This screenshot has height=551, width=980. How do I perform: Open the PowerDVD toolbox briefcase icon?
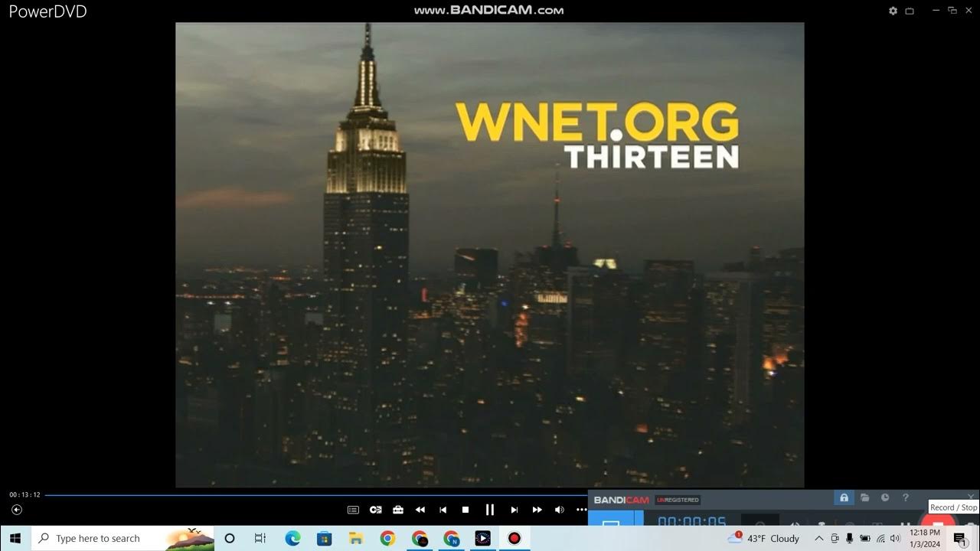pyautogui.click(x=398, y=510)
